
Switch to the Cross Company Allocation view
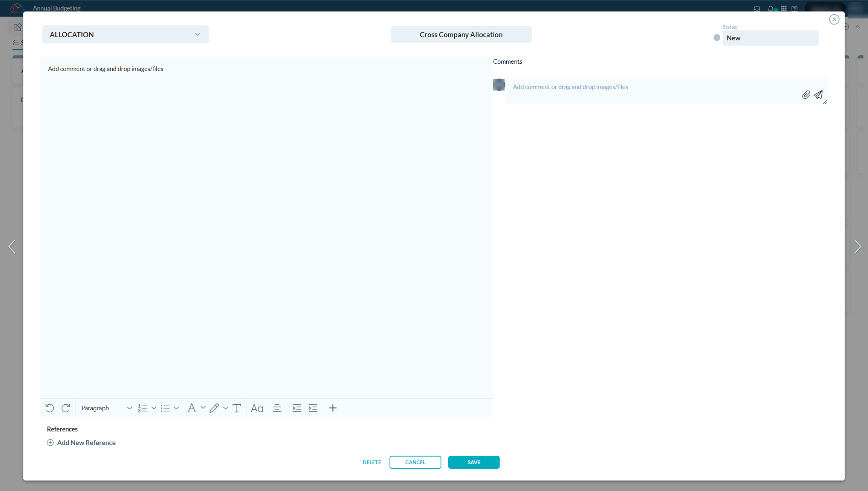tap(461, 34)
